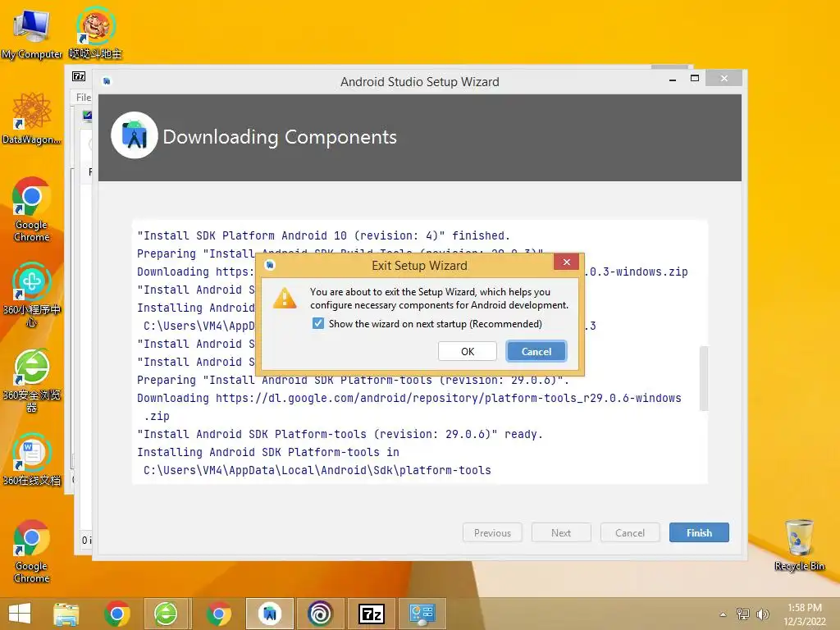Select the 360安全浏览器 desktop shortcut
Image resolution: width=840 pixels, height=630 pixels.
pyautogui.click(x=31, y=381)
